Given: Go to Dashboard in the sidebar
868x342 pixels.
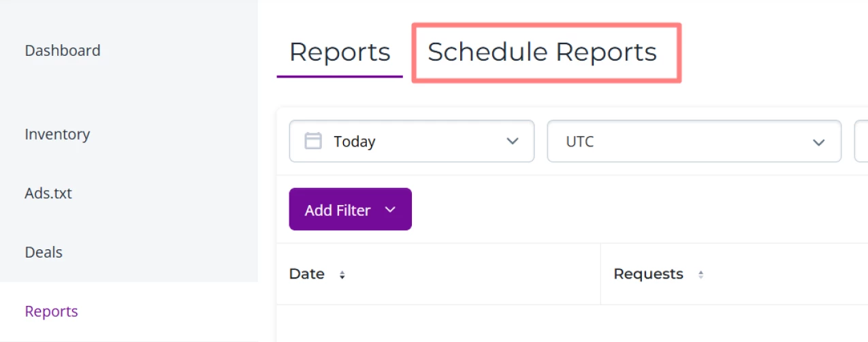Looking at the screenshot, I should tap(63, 50).
